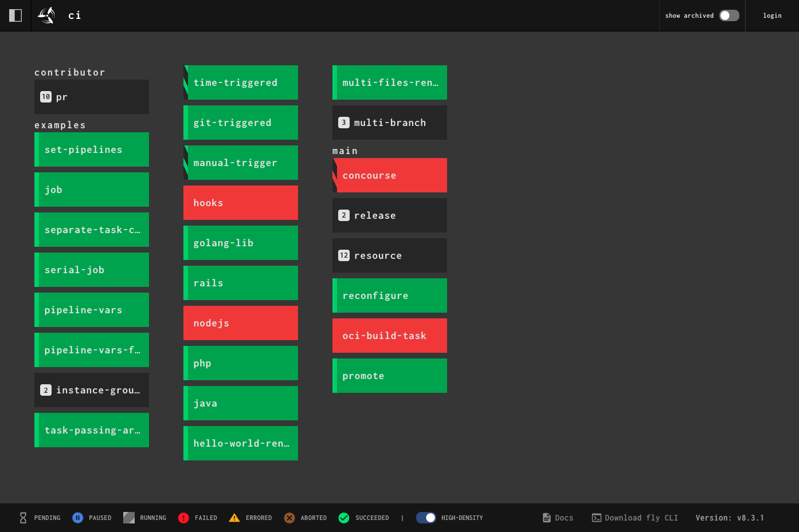Expand the resource group showing 12

390,255
